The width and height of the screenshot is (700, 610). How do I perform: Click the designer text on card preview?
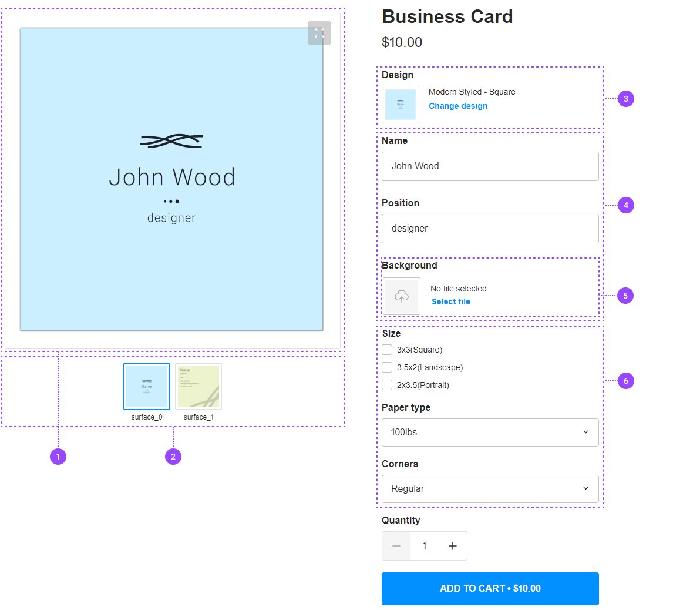pyautogui.click(x=171, y=218)
